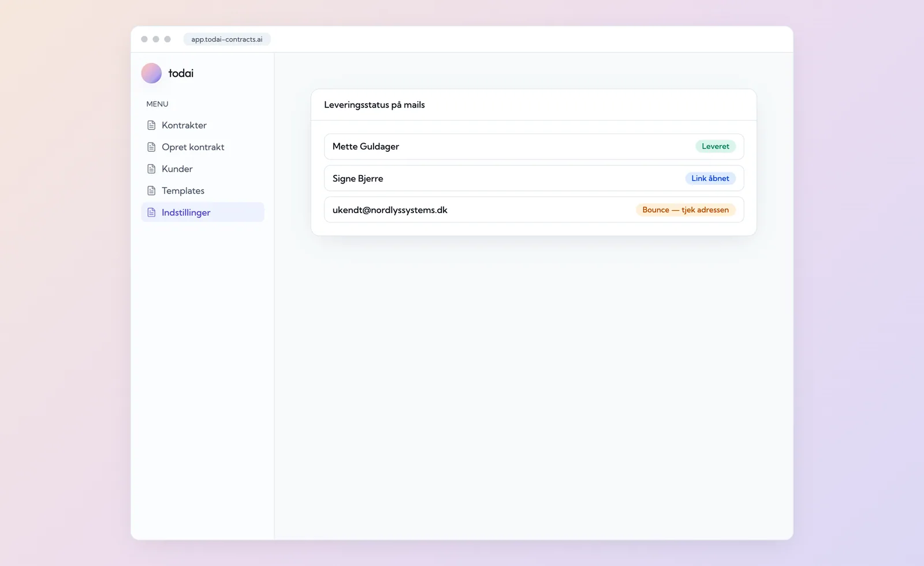Click the todai brand name

pos(181,73)
